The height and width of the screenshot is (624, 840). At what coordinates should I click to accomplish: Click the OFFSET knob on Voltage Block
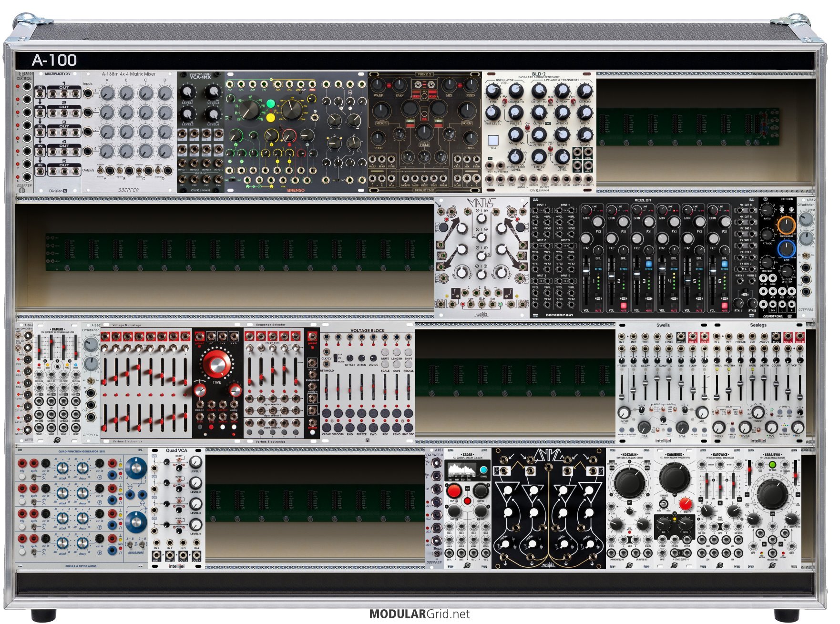point(349,358)
